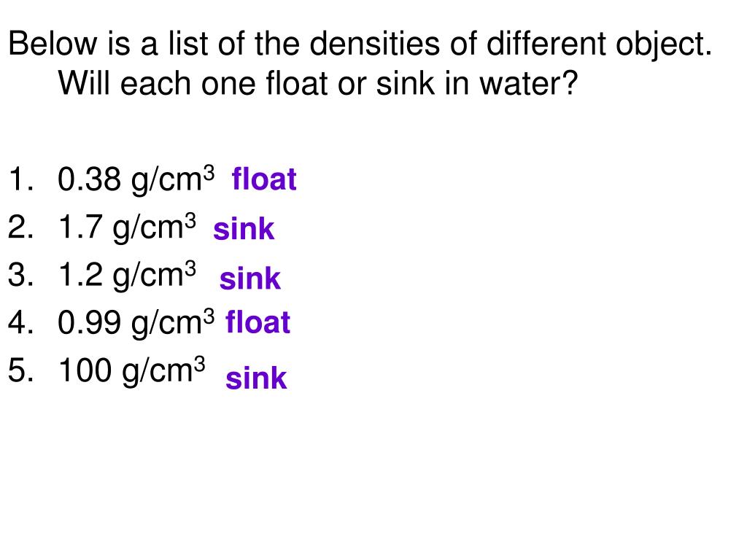Click the word 'water?' in the question
Screen dimensions: 747x560
[529, 84]
